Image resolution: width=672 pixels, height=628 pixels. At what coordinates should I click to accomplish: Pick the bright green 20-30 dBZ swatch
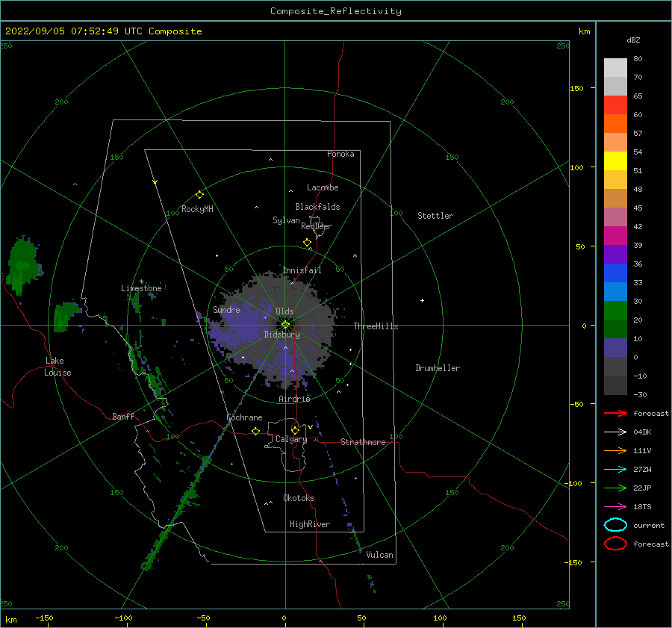pyautogui.click(x=615, y=311)
